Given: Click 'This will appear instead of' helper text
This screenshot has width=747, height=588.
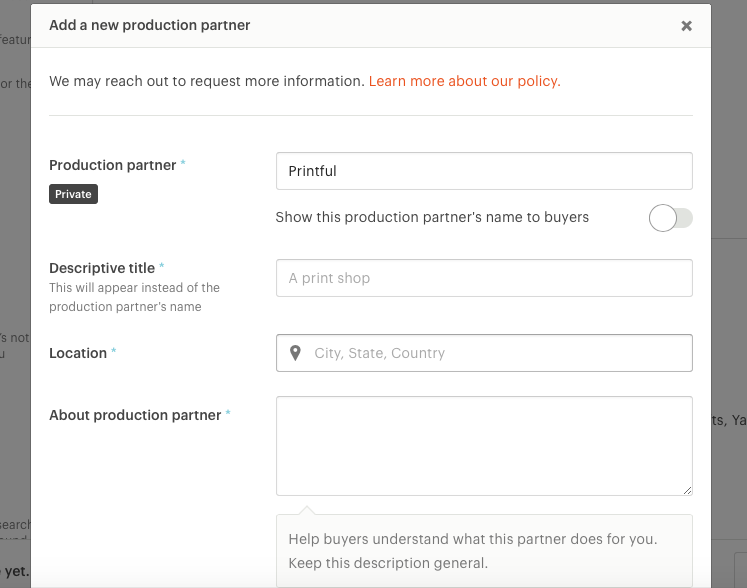Looking at the screenshot, I should coord(134,297).
